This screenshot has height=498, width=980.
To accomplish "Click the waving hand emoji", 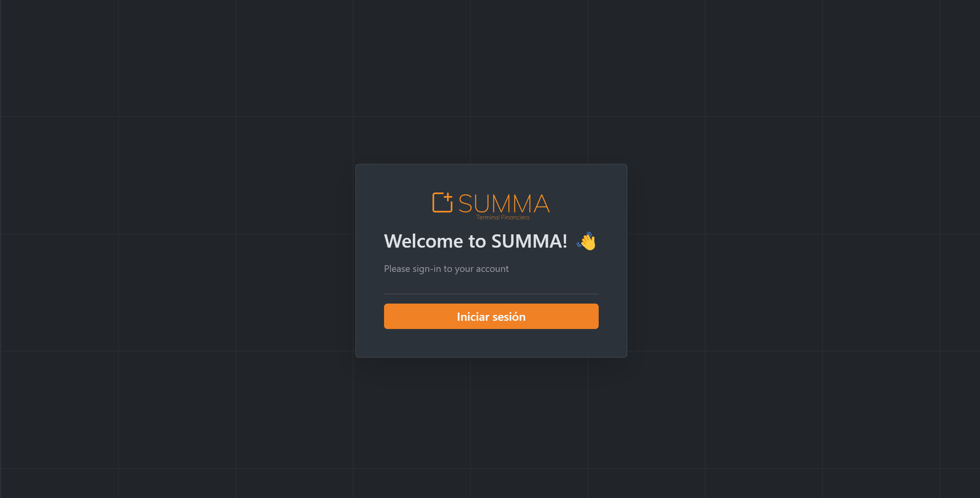I will pyautogui.click(x=586, y=241).
